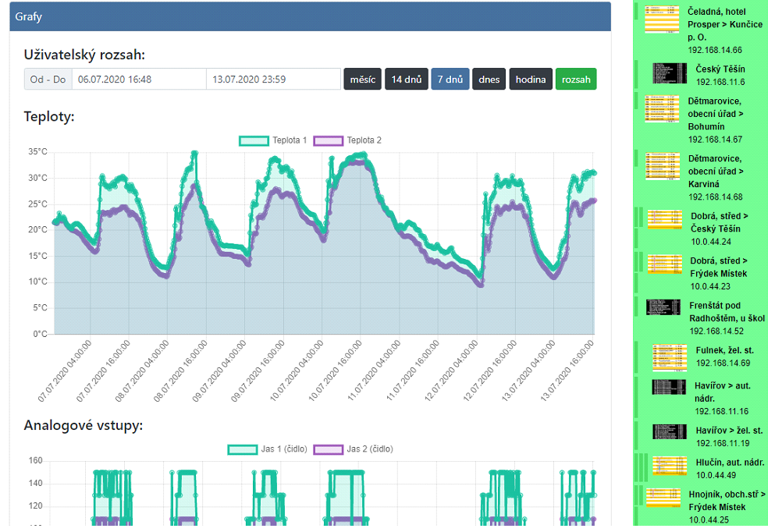
Task: Select Dětmarovice > Bohumín display thumbnail
Action: click(662, 109)
